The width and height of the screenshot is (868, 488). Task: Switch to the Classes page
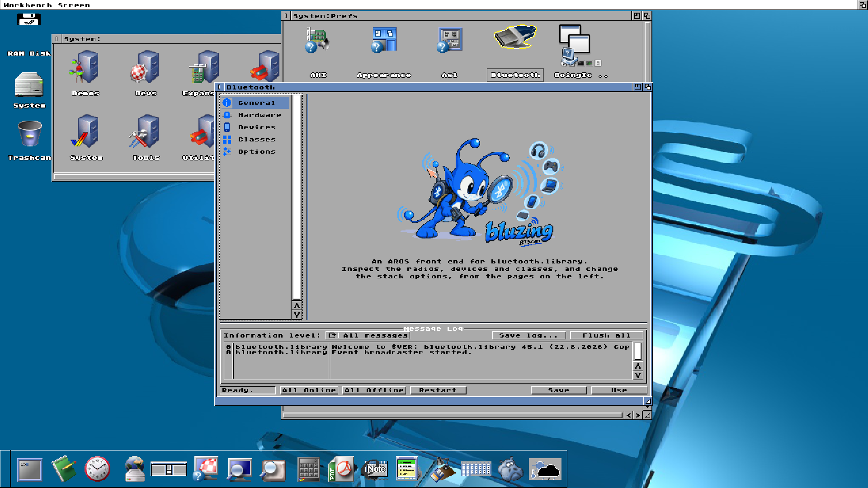(x=256, y=140)
